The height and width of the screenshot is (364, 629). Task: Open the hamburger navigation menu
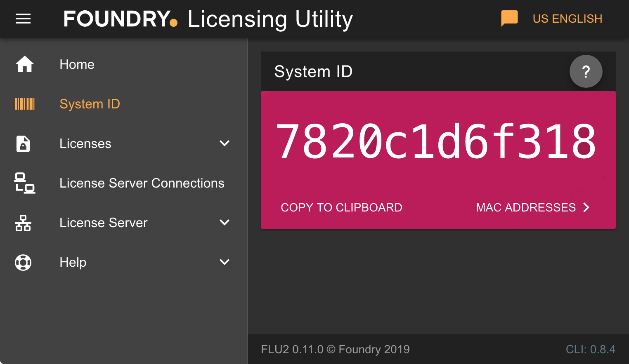click(x=23, y=19)
